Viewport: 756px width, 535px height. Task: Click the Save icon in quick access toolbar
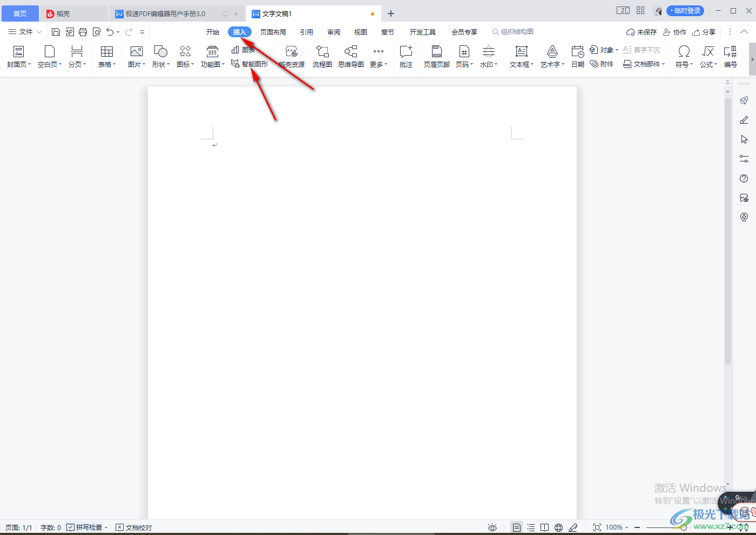click(x=56, y=32)
